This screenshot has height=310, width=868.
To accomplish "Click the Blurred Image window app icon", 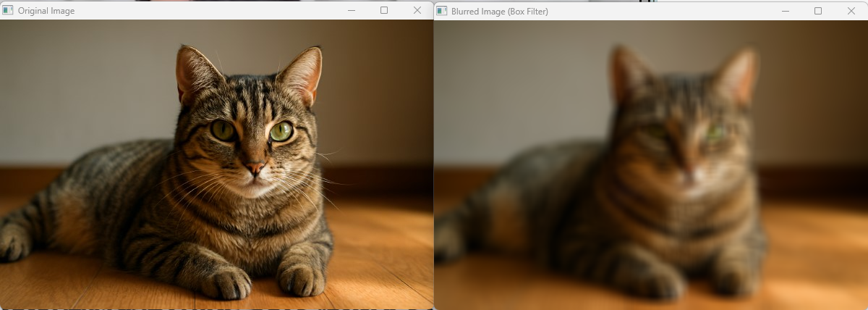I will pyautogui.click(x=441, y=11).
